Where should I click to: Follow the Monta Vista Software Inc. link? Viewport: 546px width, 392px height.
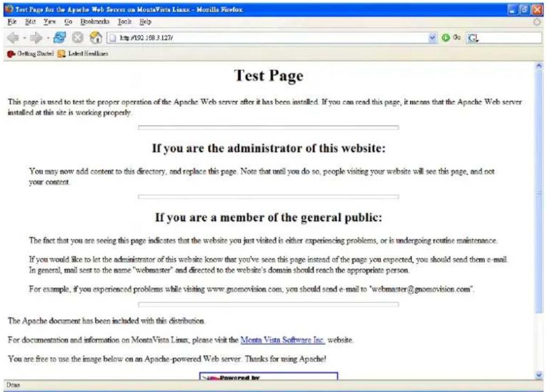[x=283, y=340]
